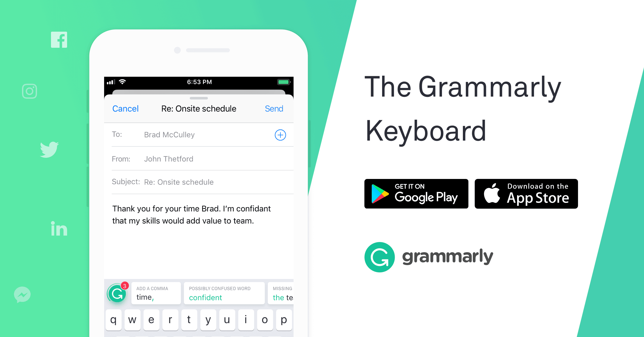The image size is (644, 337).
Task: Open the Facebook icon shortcut
Action: (x=60, y=41)
